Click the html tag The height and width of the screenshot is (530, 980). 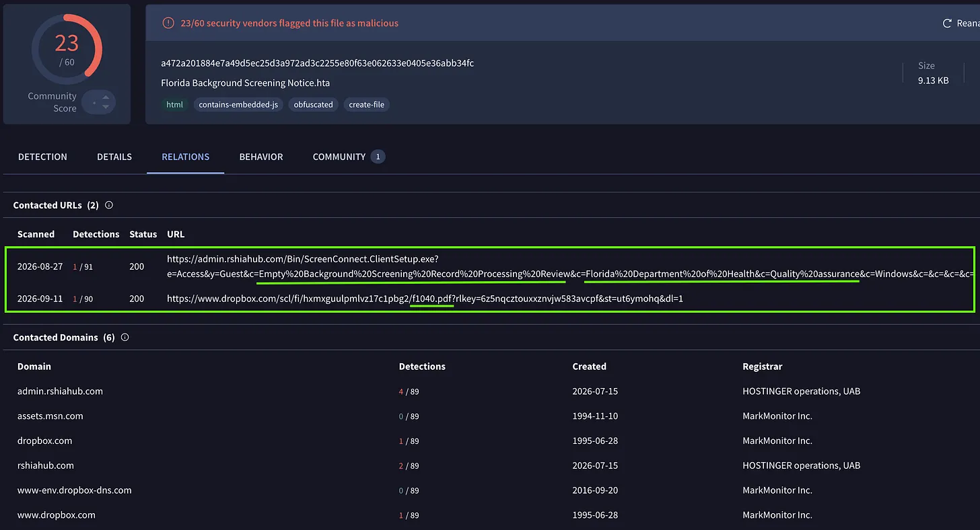pyautogui.click(x=175, y=104)
